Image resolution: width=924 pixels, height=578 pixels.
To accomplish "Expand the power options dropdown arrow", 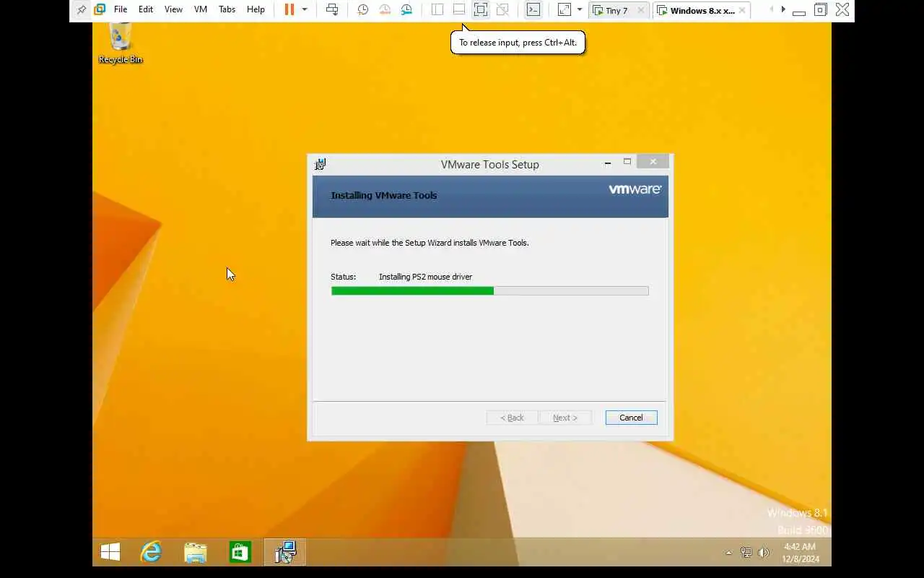I will (305, 9).
